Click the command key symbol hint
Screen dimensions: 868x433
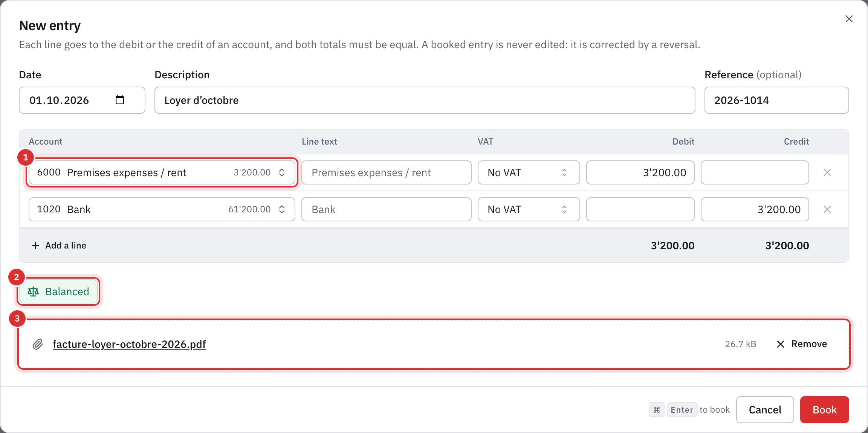(656, 410)
